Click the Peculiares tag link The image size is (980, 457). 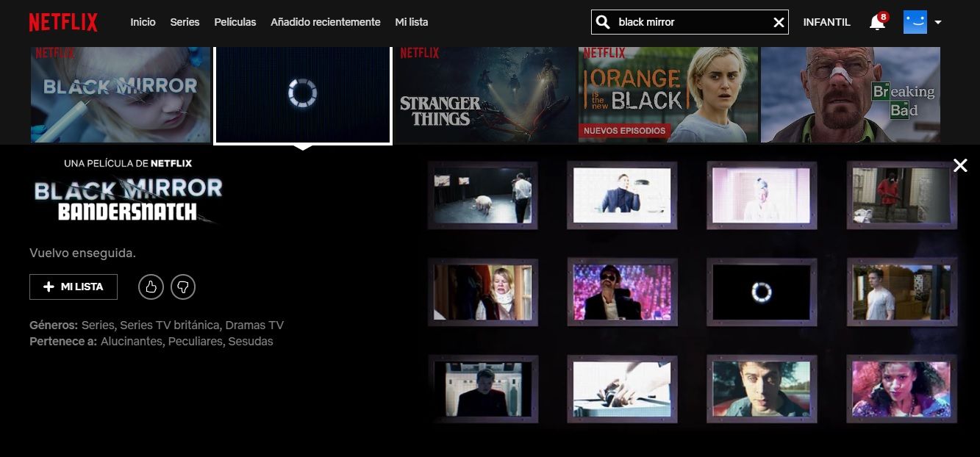196,342
